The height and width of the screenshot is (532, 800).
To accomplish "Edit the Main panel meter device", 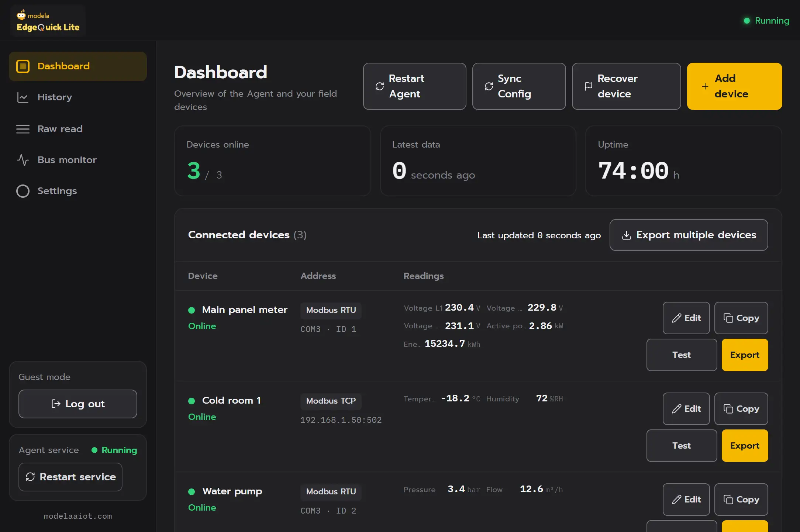I will (686, 318).
